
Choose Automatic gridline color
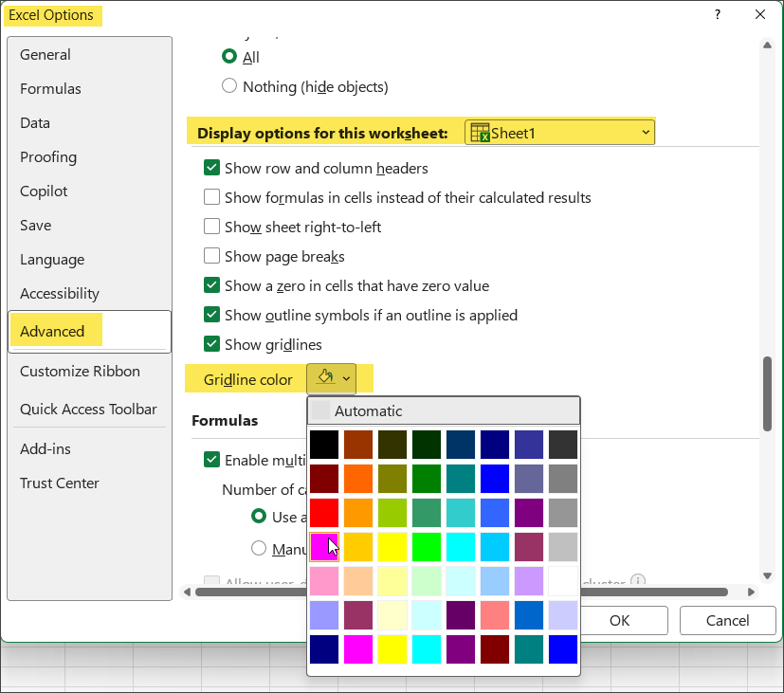click(x=444, y=411)
